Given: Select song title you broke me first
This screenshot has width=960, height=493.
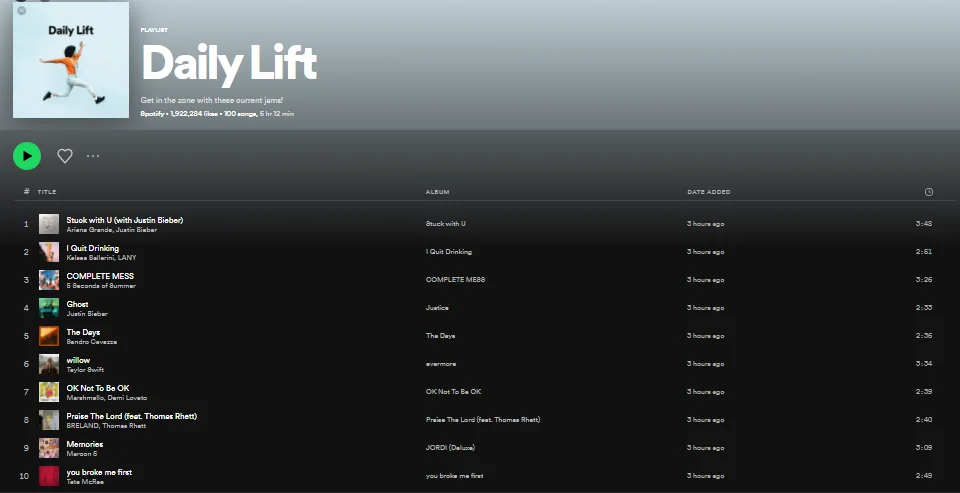Looking at the screenshot, I should tap(99, 472).
